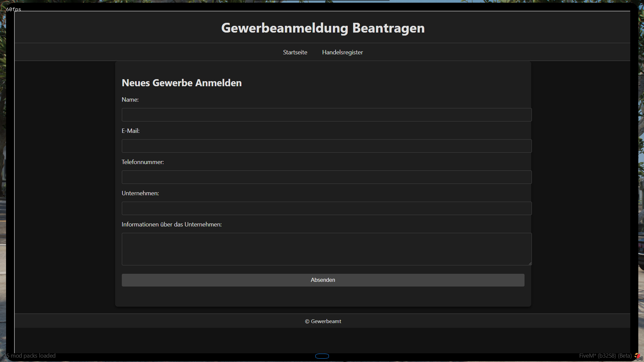
Task: Submit the form with Absenden
Action: [323, 280]
